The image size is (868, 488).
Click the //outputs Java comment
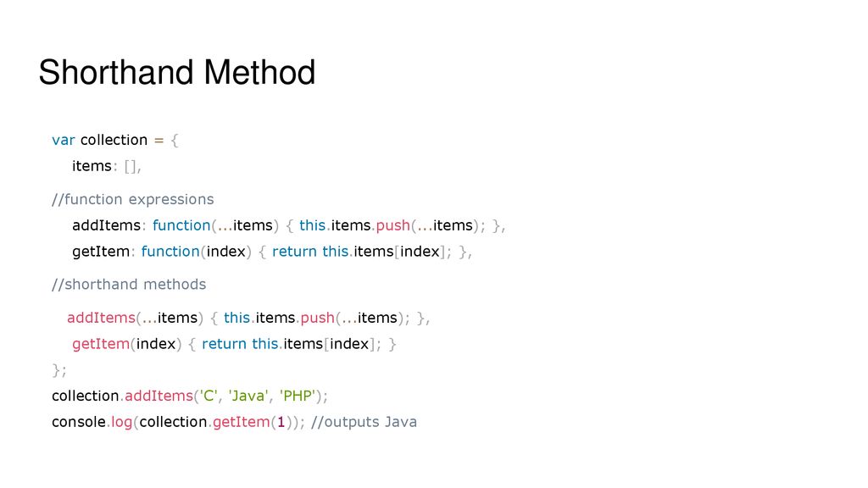tap(364, 422)
